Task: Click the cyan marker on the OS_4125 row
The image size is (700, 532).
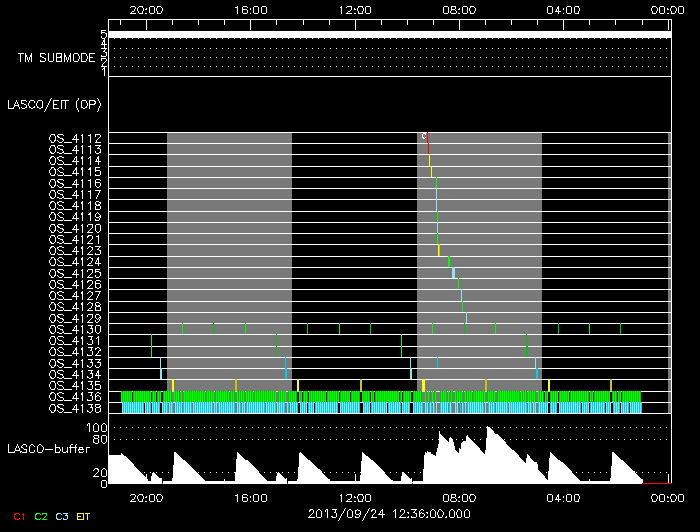Action: 453,273
